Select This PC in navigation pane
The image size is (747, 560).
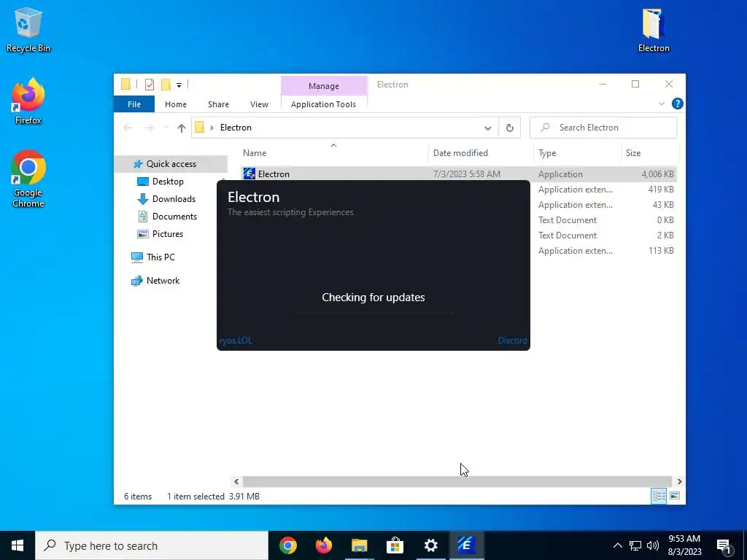point(160,257)
